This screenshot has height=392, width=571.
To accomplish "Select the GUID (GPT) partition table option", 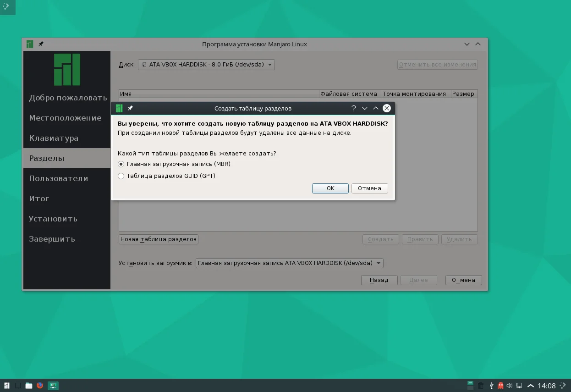I will pyautogui.click(x=121, y=176).
